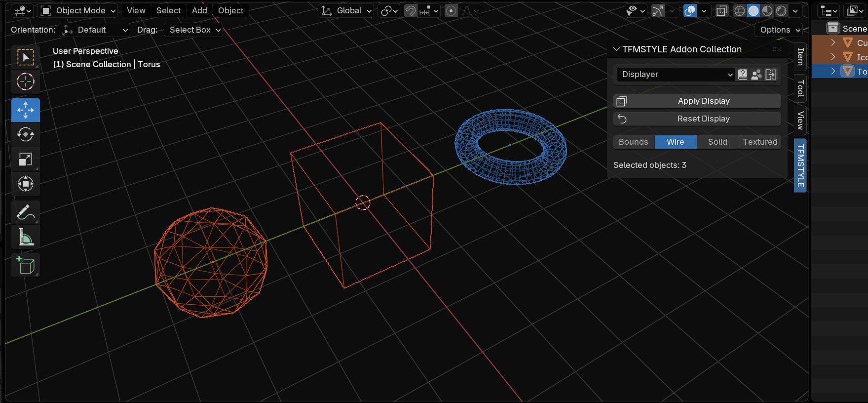The image size is (868, 403).
Task: Open the overlays settings dropdown arrow
Action: click(x=704, y=11)
